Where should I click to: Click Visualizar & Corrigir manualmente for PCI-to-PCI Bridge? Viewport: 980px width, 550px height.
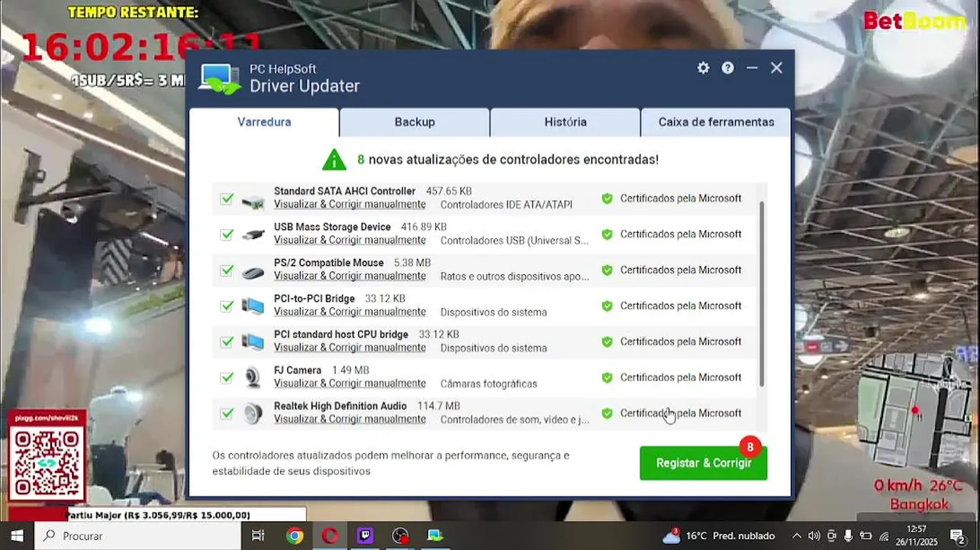[350, 312]
